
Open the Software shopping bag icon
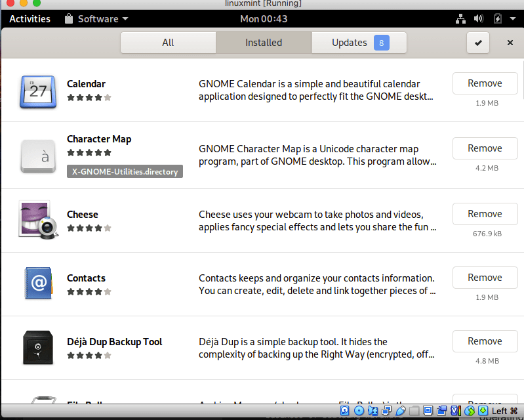[x=69, y=19]
